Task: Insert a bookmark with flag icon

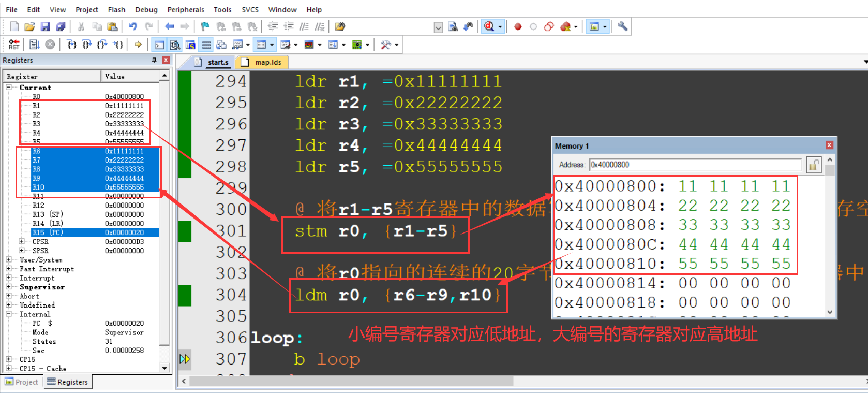Action: coord(205,26)
